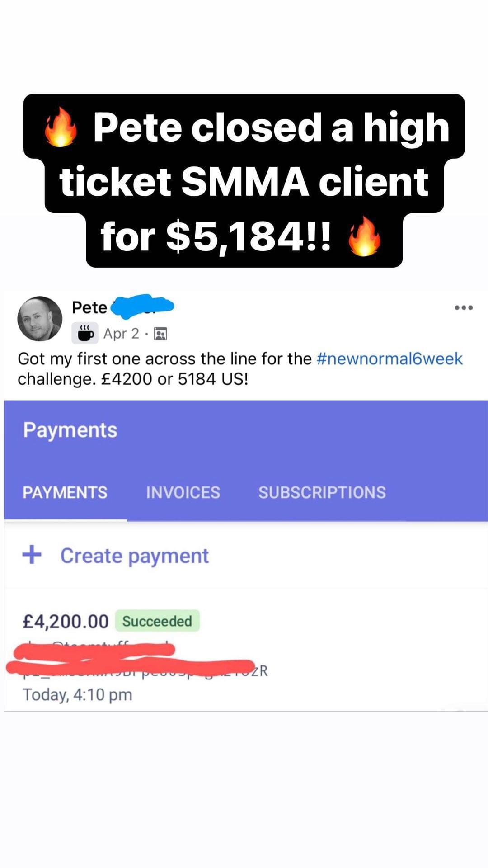Click the fire emoji before Pete closed
This screenshot has height=868, width=488.
coord(61,127)
